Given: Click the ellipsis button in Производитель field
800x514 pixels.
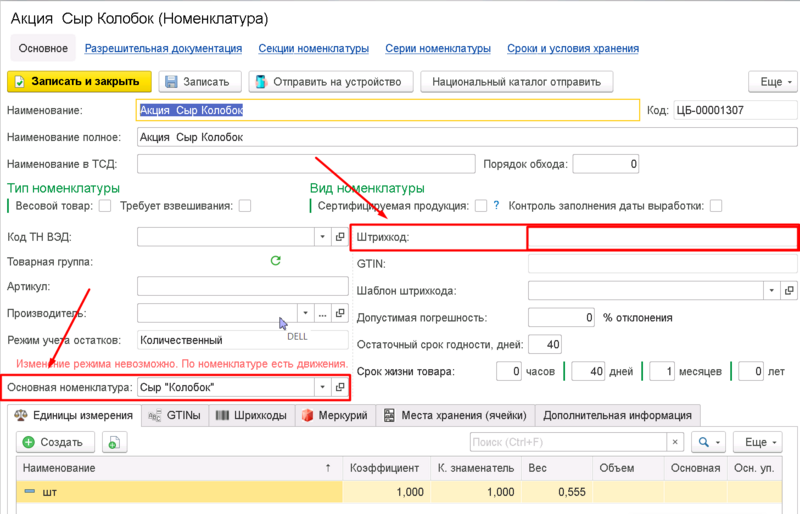Looking at the screenshot, I should tap(322, 313).
